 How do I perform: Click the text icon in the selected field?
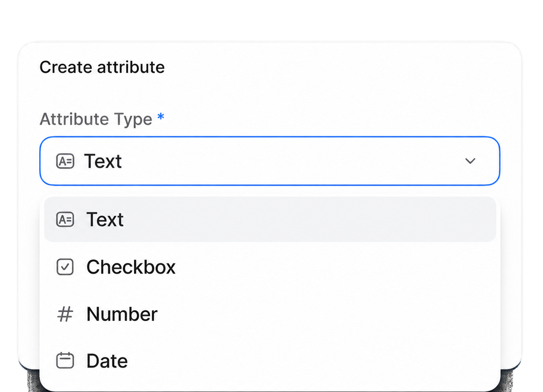tap(65, 161)
